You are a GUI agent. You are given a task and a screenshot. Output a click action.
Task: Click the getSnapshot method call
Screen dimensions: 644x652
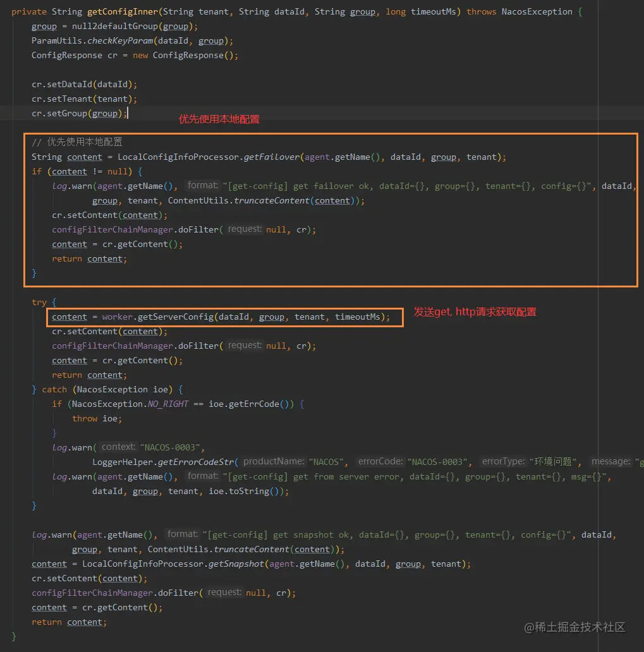pos(236,564)
